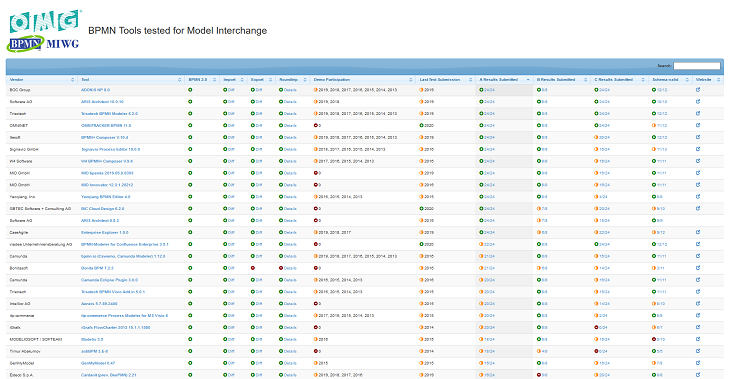Open Roundtrip Details link for BOC Group
This screenshot has height=379, width=730.
pos(290,90)
